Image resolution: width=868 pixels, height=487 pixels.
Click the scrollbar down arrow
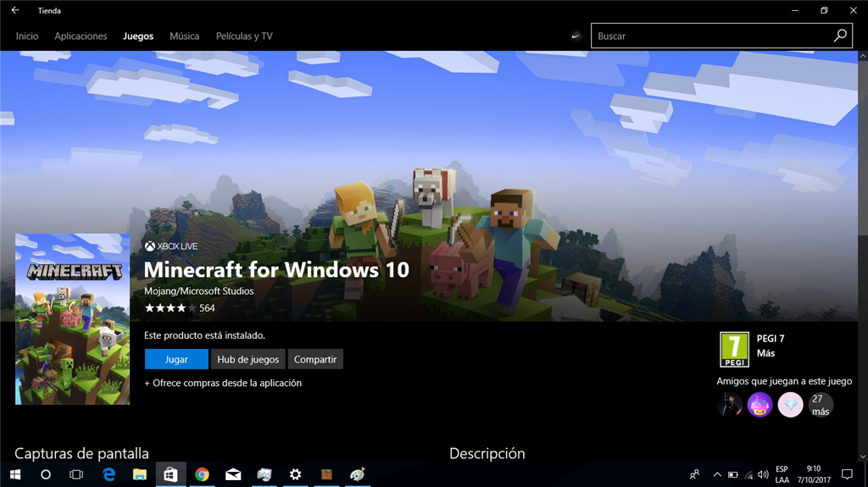(862, 457)
